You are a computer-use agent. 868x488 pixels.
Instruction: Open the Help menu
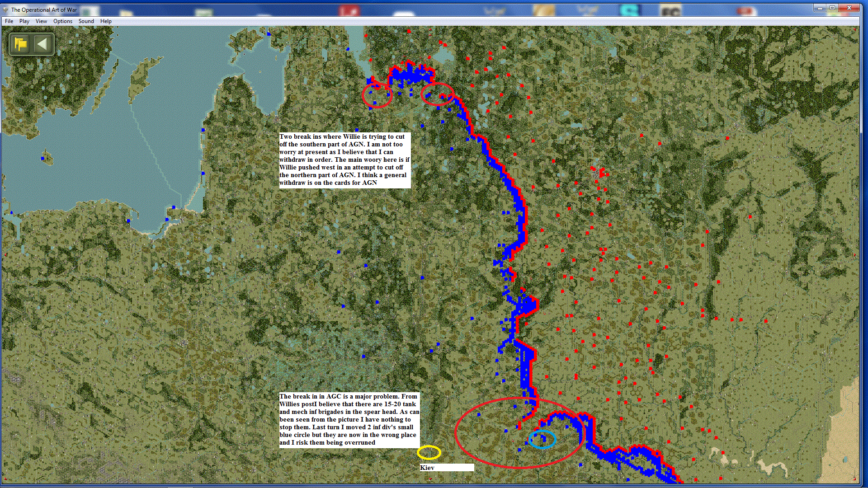coord(106,21)
